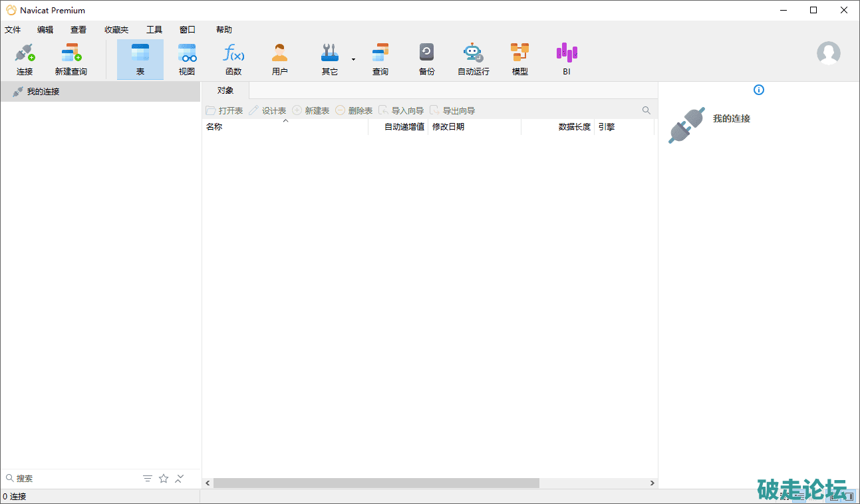Open the 收藏夹 (Favorites) menu

[116, 30]
